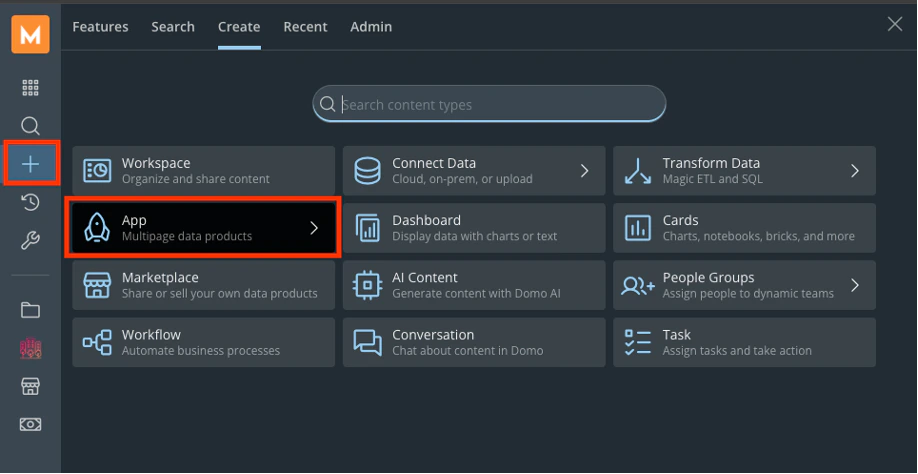Select the Marketplace title text
Image resolution: width=918 pixels, height=474 pixels.
pos(160,278)
